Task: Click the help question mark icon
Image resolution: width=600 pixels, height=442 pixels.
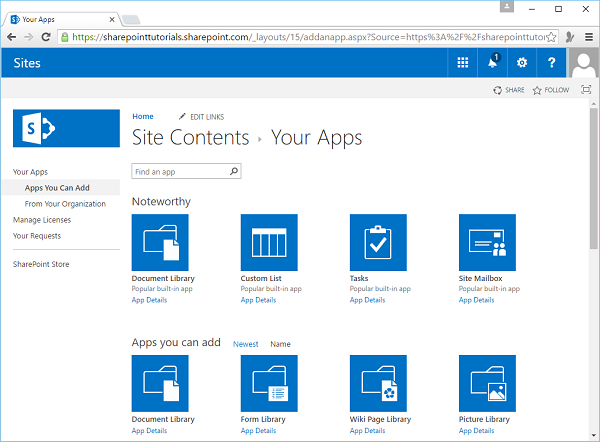Action: point(551,63)
